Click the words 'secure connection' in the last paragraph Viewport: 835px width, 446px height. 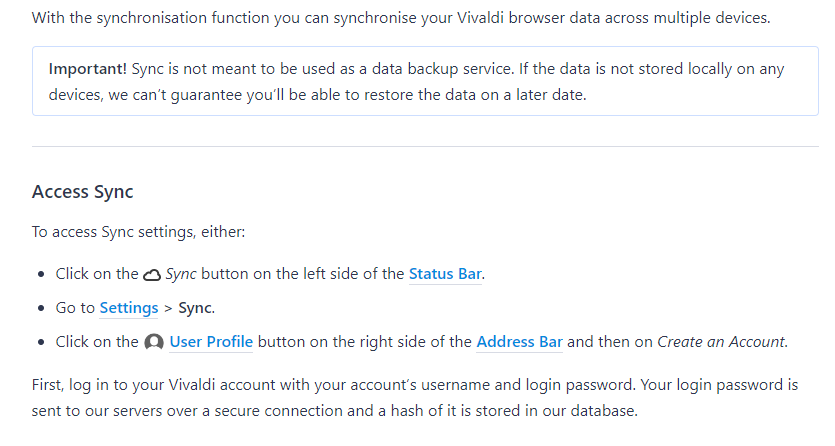pos(318,411)
